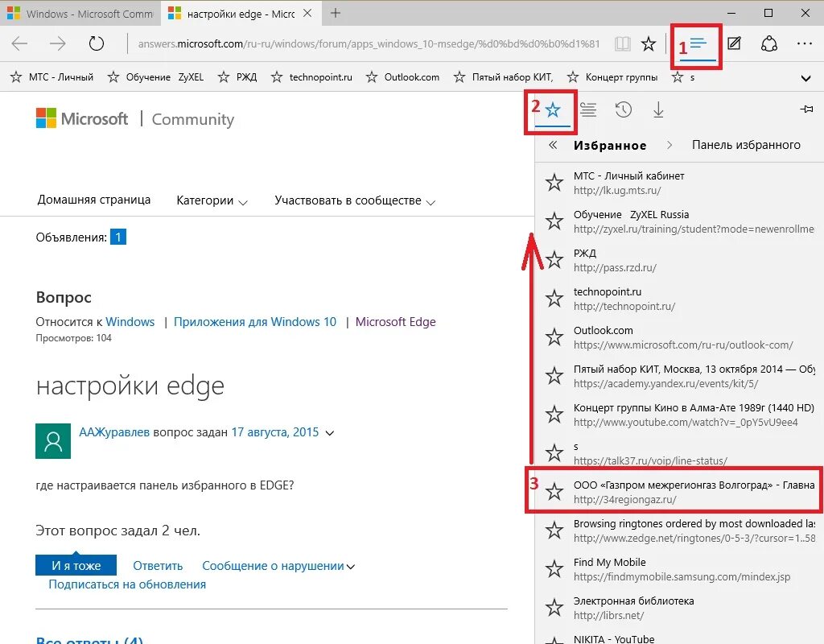Screen dimensions: 824x644
Task: Open the Share icon in toolbar
Action: [x=768, y=43]
